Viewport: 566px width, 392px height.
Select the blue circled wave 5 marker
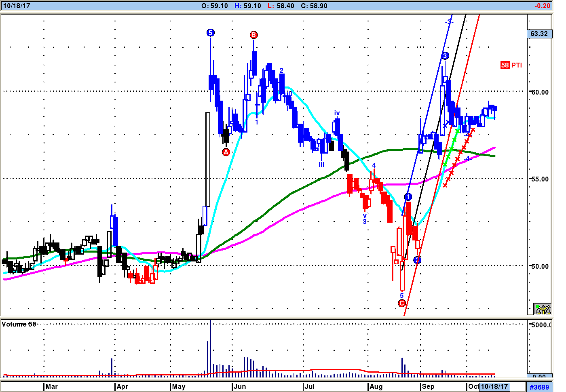coord(210,33)
